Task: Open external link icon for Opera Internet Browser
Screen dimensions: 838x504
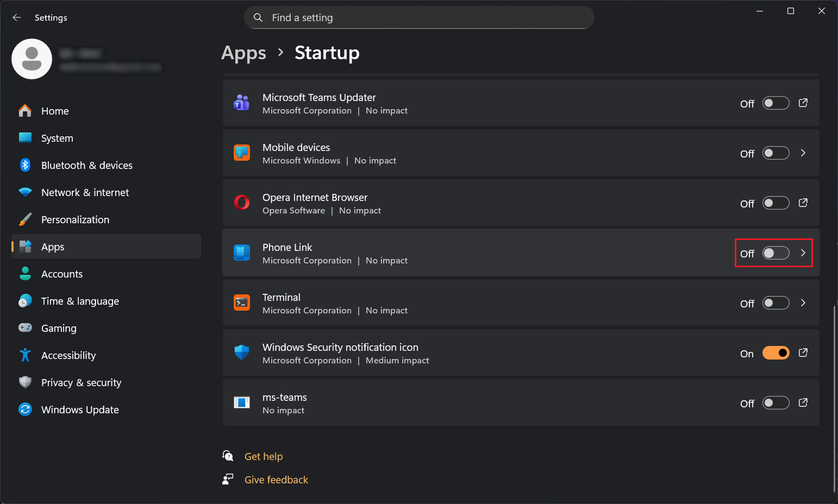Action: (x=803, y=203)
